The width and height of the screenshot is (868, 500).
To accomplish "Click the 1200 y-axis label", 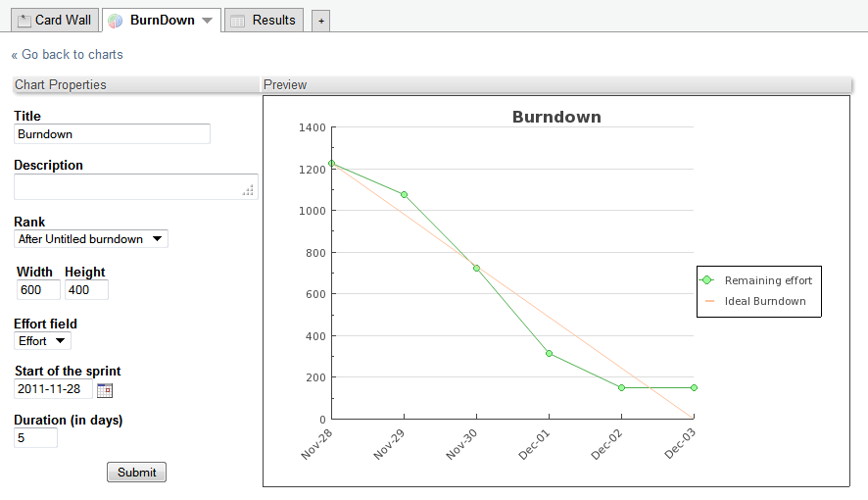I will pyautogui.click(x=313, y=170).
